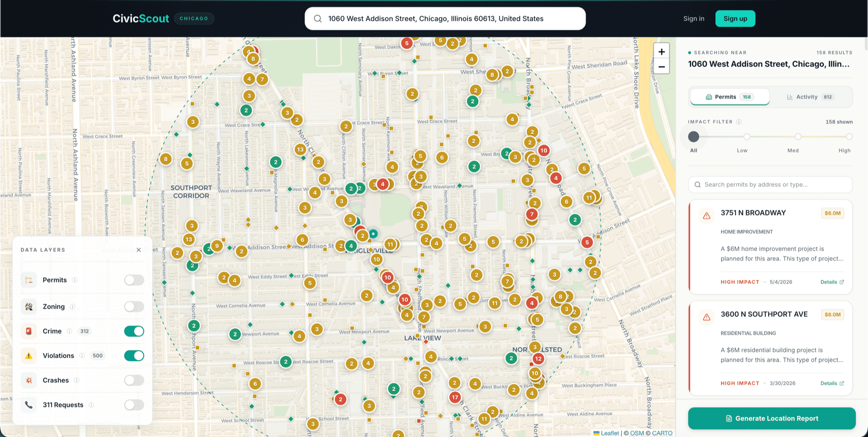This screenshot has height=437, width=868.
Task: Set impact filter slider to Low
Action: click(747, 136)
